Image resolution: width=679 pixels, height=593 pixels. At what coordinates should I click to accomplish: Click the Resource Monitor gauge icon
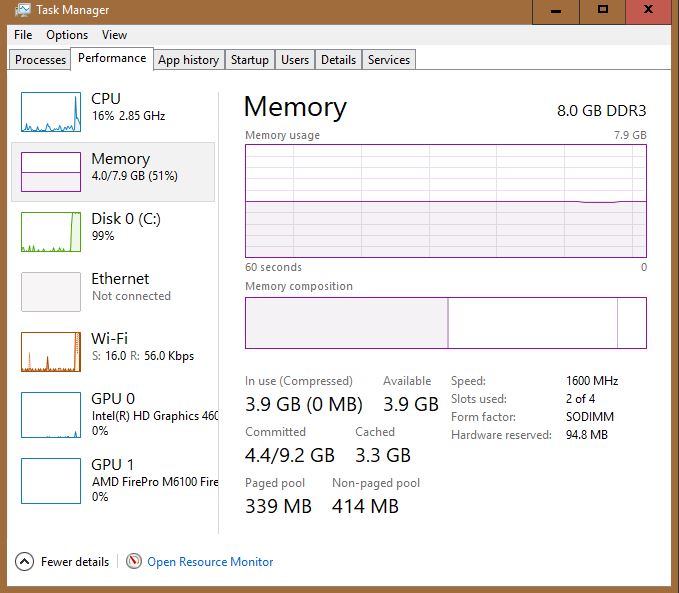tap(134, 561)
